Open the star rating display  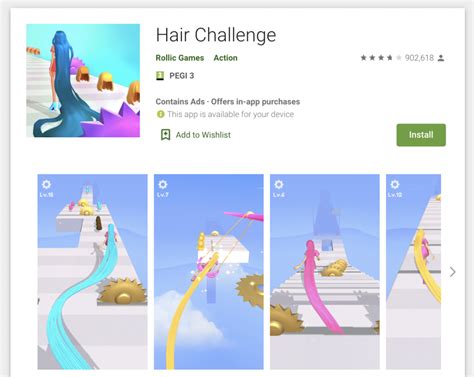[381, 58]
